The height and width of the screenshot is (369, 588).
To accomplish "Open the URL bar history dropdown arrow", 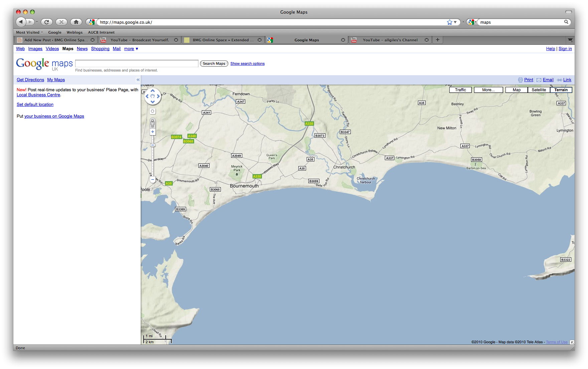I will tap(455, 22).
